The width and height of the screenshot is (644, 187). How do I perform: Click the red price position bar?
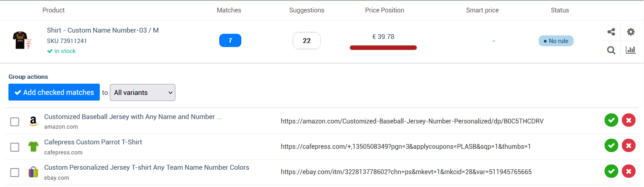(x=383, y=47)
